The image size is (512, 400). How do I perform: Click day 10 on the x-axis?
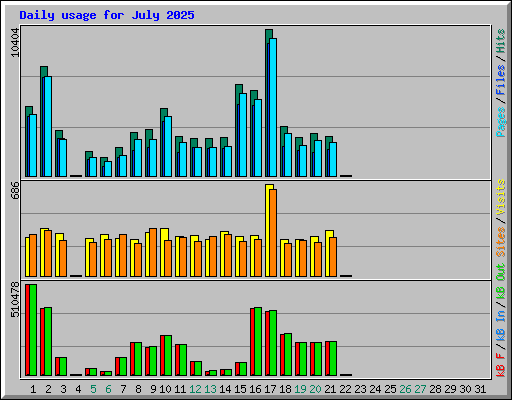point(165,389)
